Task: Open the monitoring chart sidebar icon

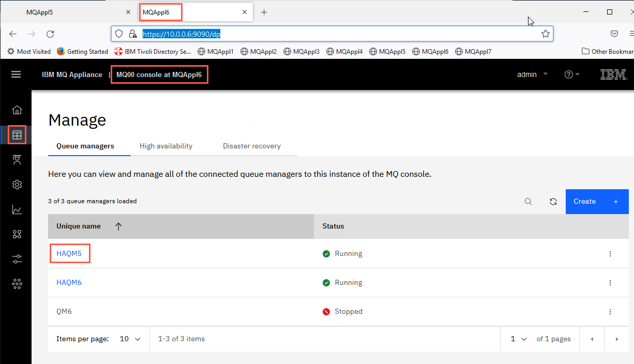Action: click(x=17, y=209)
